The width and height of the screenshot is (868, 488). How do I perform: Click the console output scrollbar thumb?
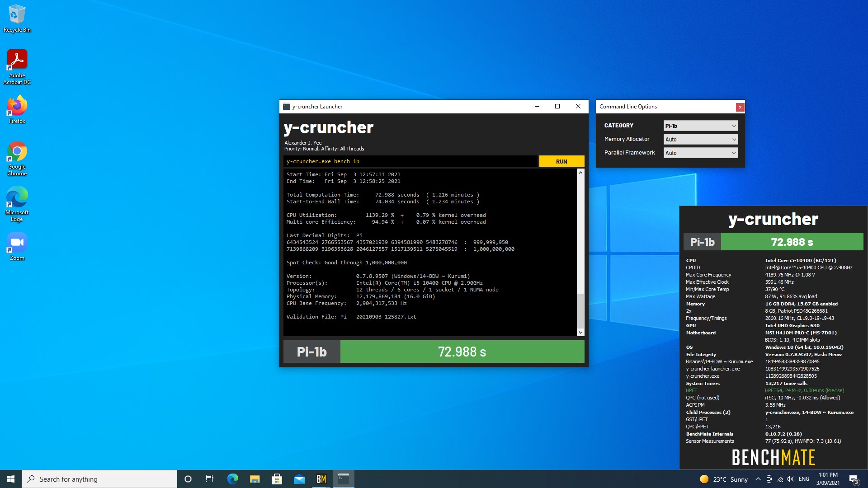(580, 311)
